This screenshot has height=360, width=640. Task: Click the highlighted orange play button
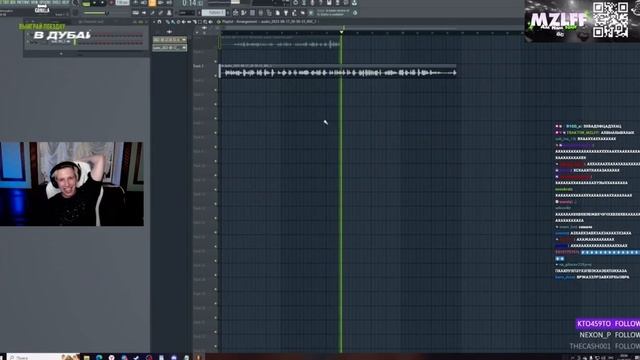(152, 3)
